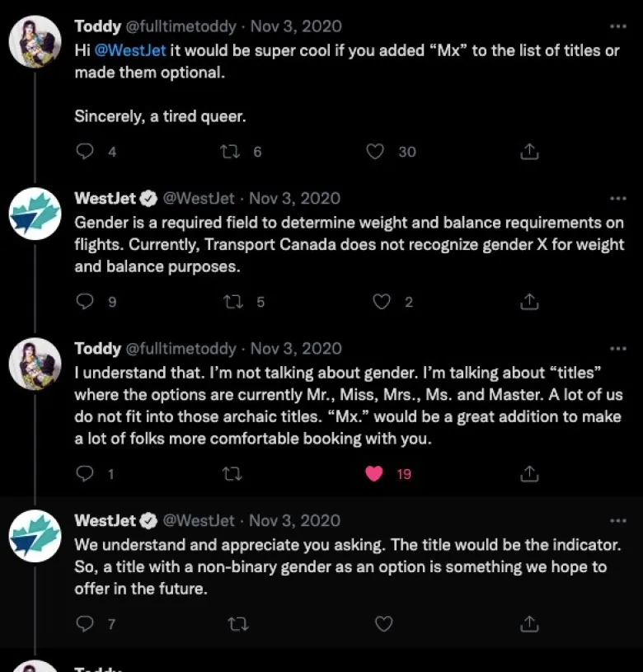Share Toddy's archaic titles tweet
The width and height of the screenshot is (643, 672).
pyautogui.click(x=530, y=474)
